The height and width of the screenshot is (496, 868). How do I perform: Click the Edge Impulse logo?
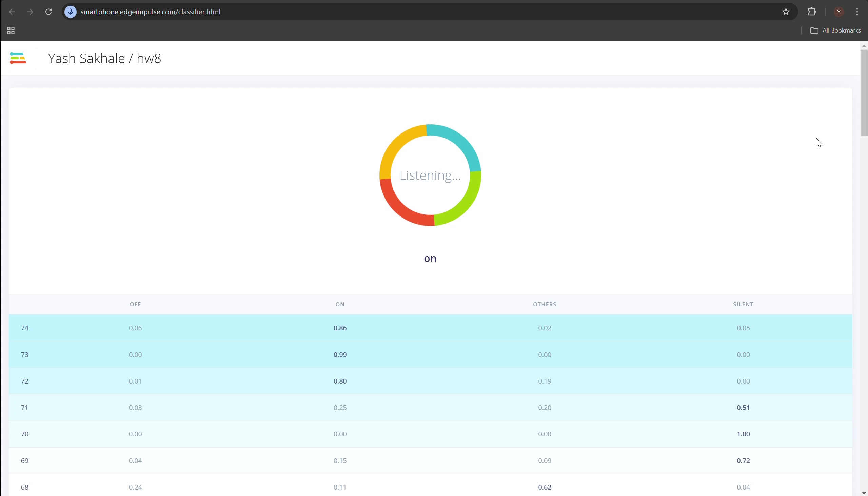pos(18,58)
